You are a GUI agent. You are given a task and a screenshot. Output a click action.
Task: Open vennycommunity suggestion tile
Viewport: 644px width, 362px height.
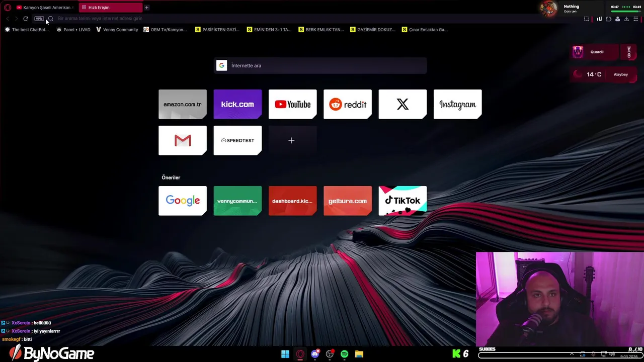[237, 201]
